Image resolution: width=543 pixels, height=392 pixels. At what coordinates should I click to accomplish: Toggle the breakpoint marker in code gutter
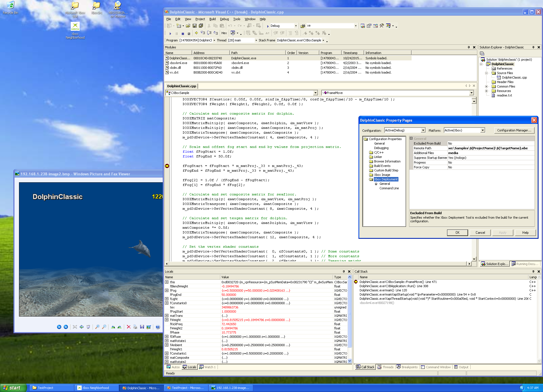click(167, 166)
